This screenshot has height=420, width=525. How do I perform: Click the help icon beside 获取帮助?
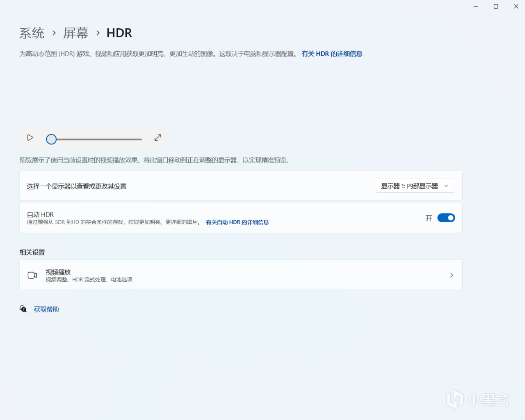click(23, 309)
